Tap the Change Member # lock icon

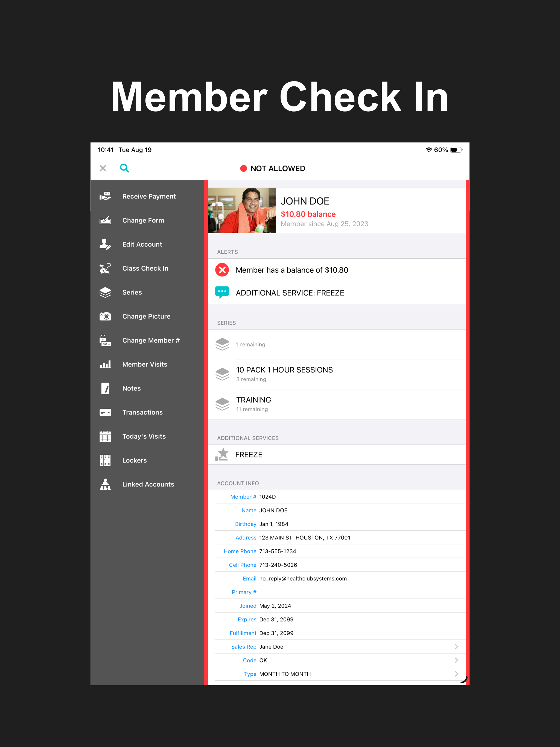(x=105, y=340)
